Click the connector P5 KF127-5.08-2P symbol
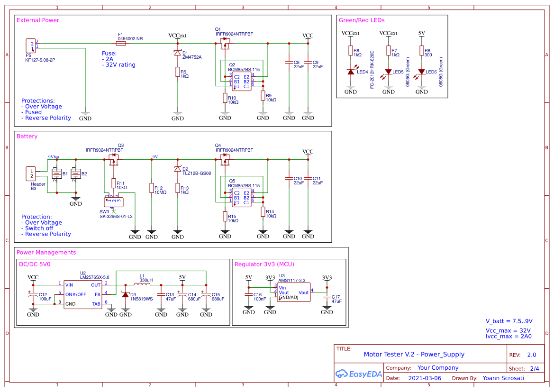 click(x=30, y=45)
